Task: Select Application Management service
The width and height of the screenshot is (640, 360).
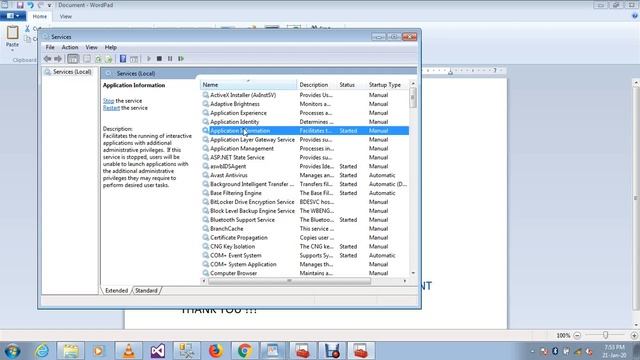Action: (x=305, y=149)
